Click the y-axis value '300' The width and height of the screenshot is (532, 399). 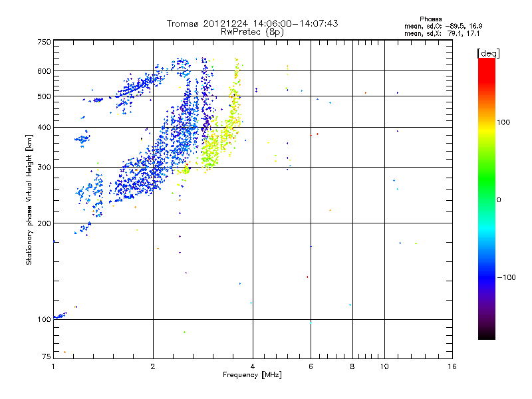[x=44, y=168]
